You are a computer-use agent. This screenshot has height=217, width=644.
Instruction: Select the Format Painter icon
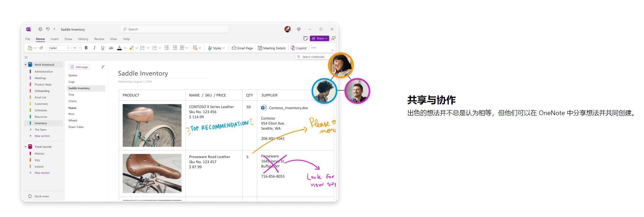coord(41,48)
